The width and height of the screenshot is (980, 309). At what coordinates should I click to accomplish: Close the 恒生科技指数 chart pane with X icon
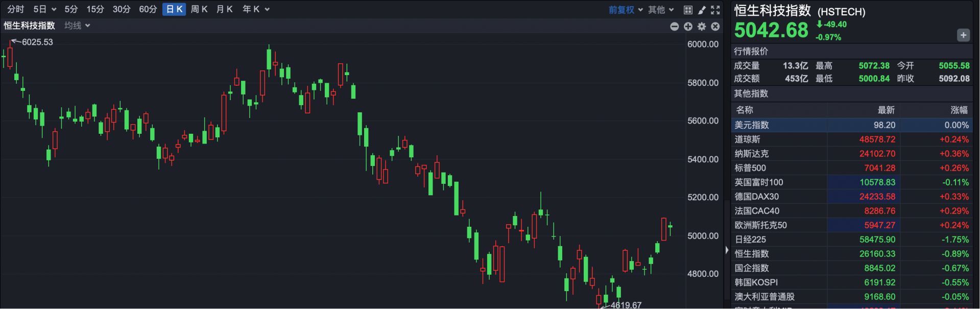pos(715,27)
